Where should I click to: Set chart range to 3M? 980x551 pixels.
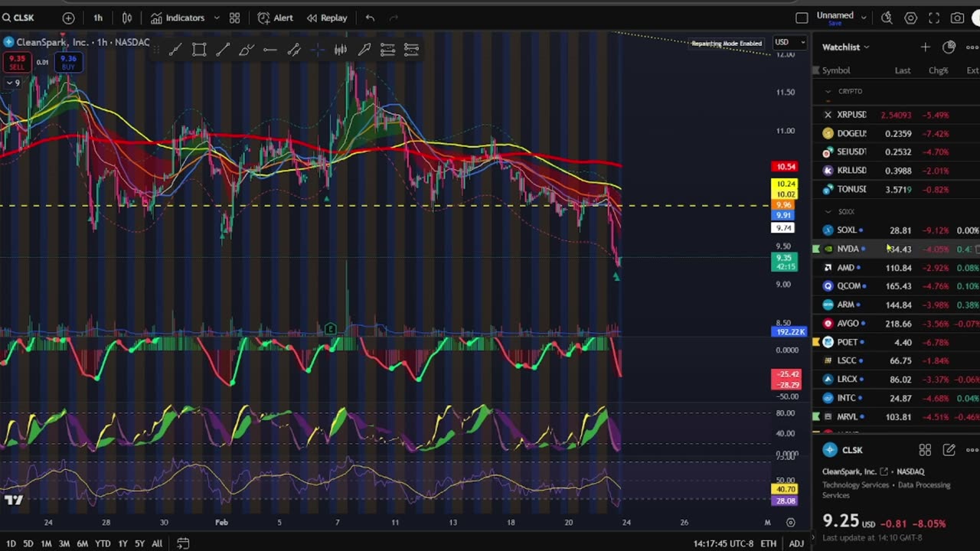[64, 543]
